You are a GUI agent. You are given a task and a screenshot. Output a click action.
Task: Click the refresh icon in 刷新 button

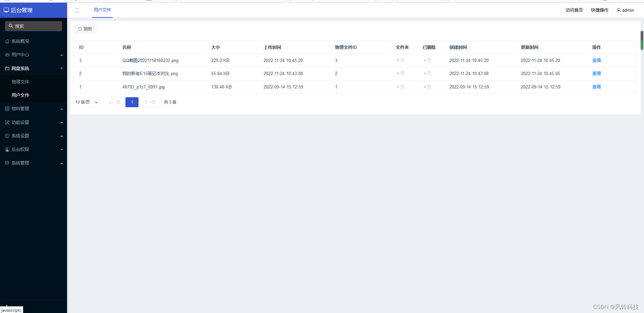[80, 29]
